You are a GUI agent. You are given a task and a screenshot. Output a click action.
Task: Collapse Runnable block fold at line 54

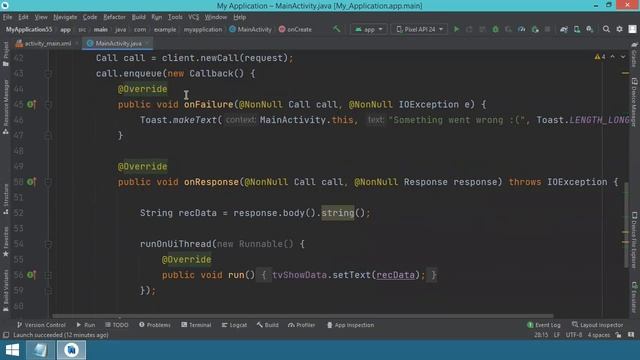pos(48,244)
